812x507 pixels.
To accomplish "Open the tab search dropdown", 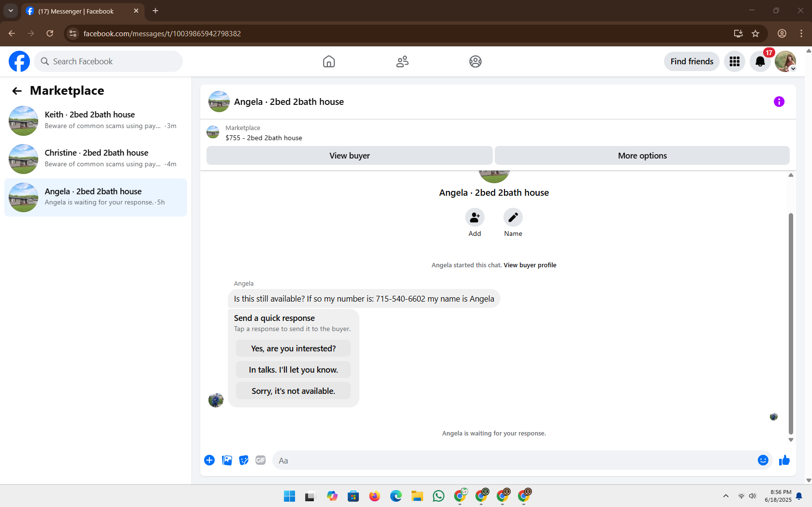I will pyautogui.click(x=11, y=11).
